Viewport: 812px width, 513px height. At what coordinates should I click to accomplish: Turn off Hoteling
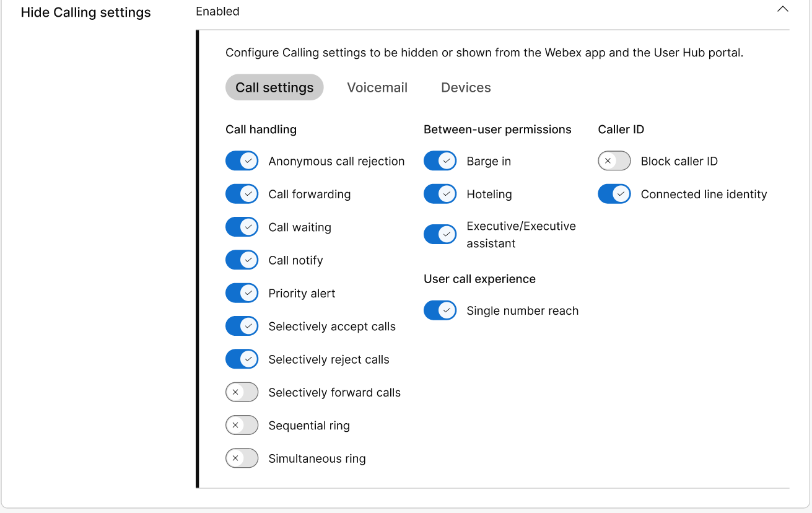pos(440,193)
